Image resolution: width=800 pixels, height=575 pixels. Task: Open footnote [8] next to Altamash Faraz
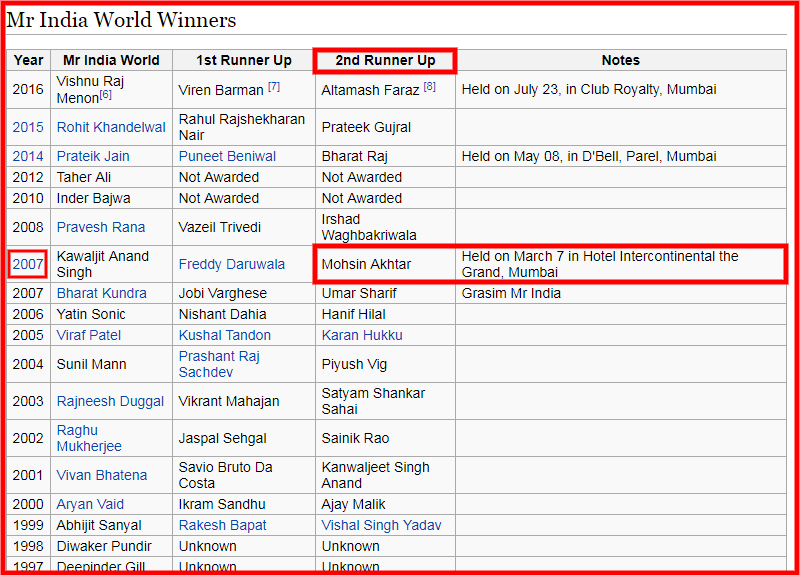430,87
